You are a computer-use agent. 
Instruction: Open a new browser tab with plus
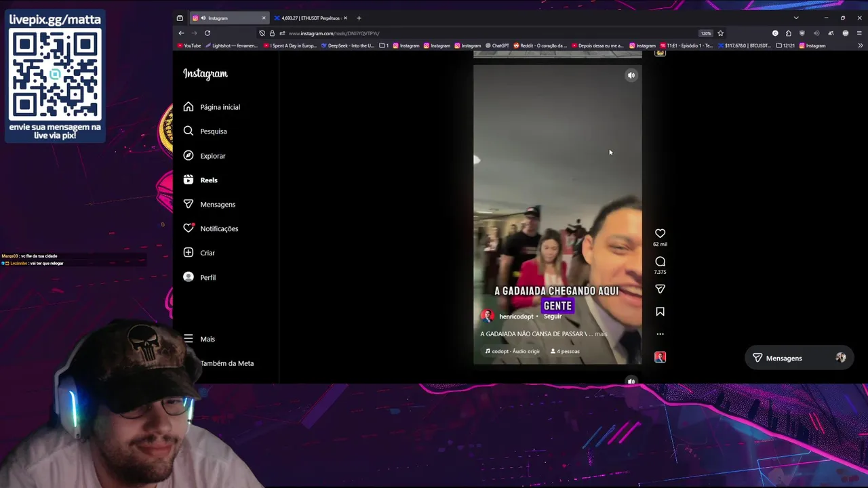tap(359, 18)
